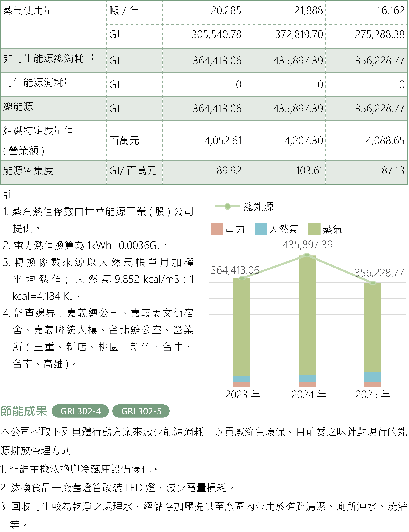
Task: Click the energy intensity value 103.61
Action: (x=310, y=171)
